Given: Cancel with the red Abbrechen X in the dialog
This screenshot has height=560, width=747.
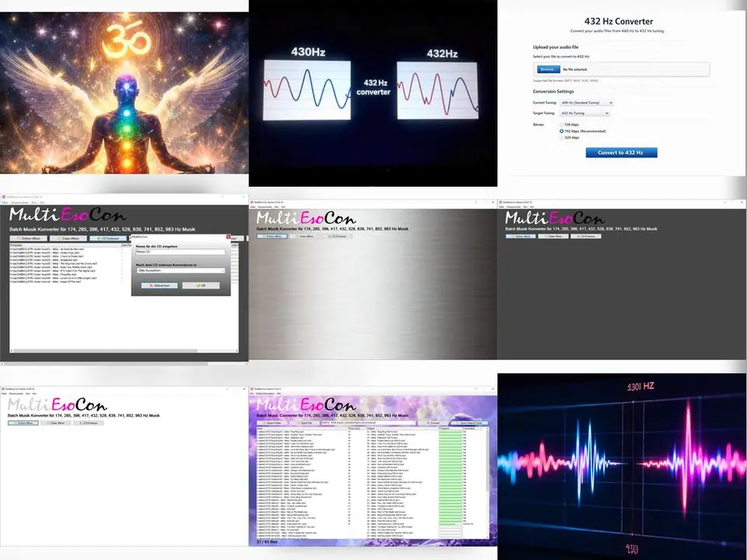Looking at the screenshot, I should pyautogui.click(x=160, y=285).
